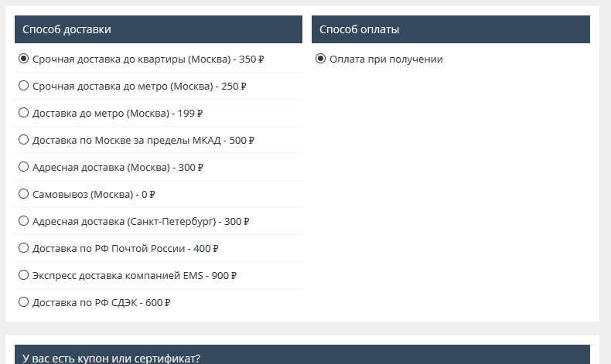This screenshot has height=364, width=611.
Task: Pick the Почтой России delivery radio button
Action: (x=23, y=248)
